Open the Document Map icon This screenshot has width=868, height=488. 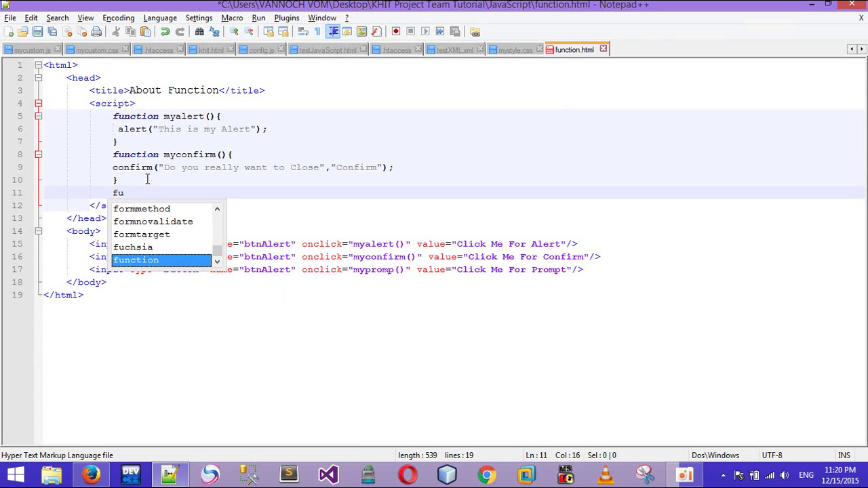point(361,31)
